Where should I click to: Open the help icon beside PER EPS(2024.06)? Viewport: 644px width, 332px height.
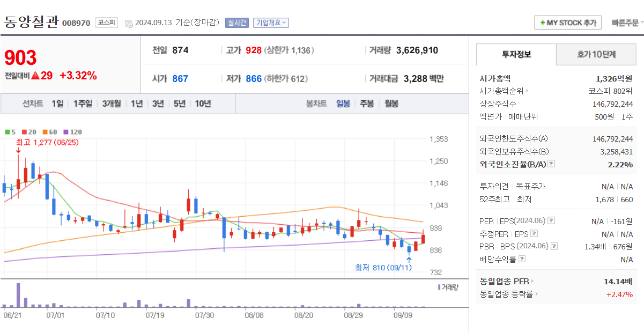click(x=551, y=221)
